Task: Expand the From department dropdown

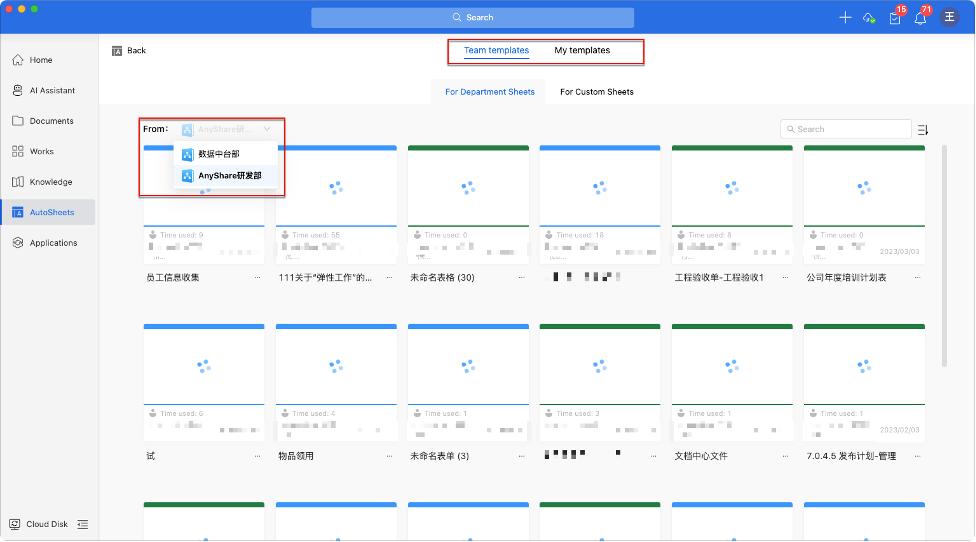Action: coord(227,129)
